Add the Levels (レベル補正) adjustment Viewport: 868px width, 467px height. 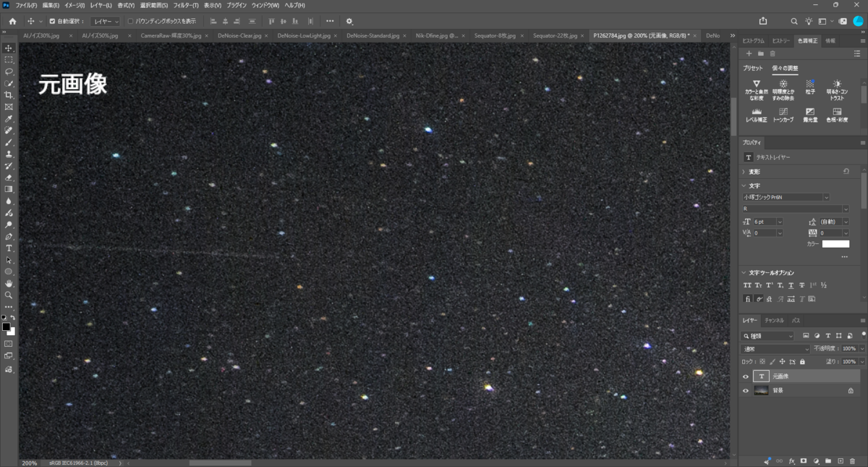(757, 115)
